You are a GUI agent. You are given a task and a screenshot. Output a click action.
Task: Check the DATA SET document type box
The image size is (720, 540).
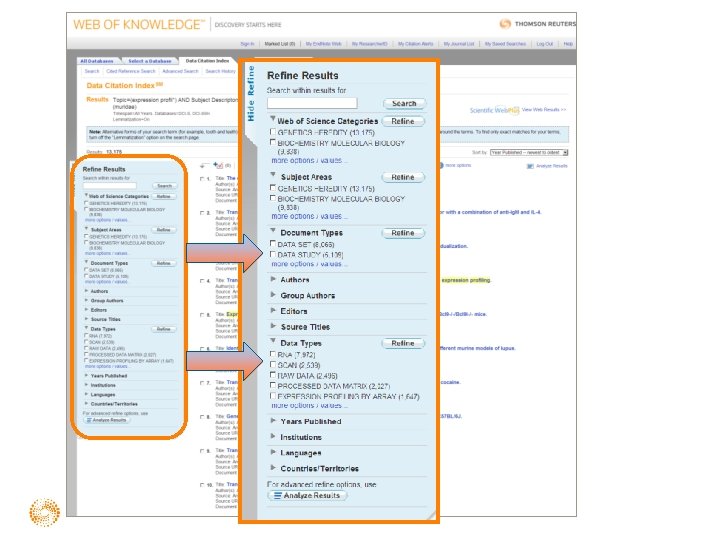(x=273, y=243)
